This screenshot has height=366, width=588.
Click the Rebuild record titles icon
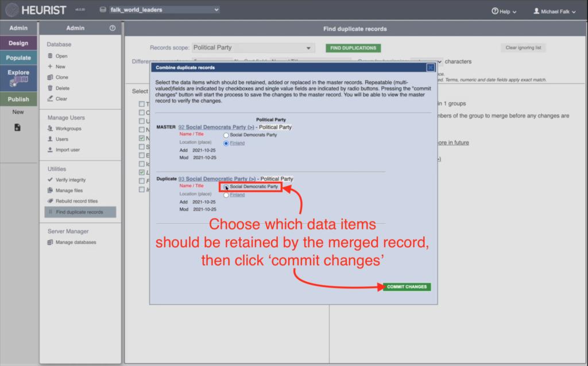50,201
